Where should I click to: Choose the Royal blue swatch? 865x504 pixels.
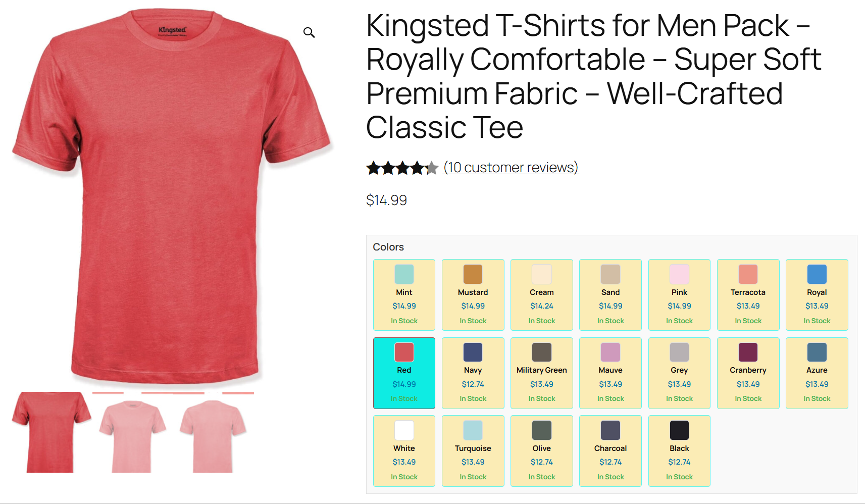[x=817, y=294]
